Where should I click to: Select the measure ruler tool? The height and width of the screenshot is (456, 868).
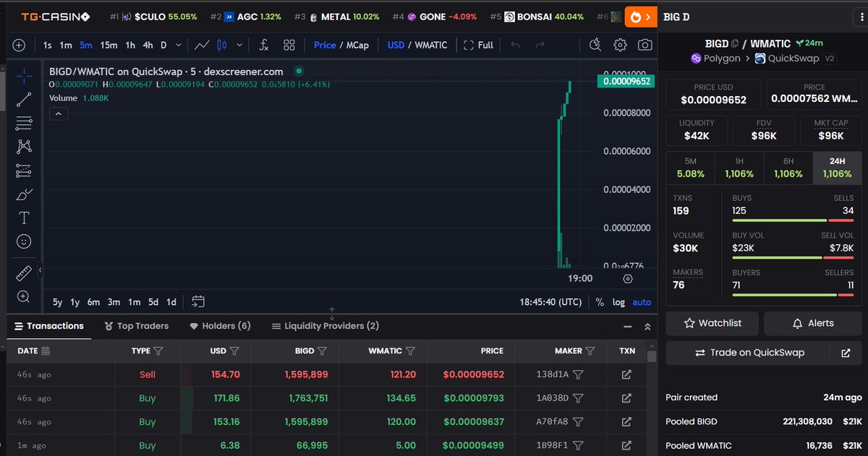click(23, 272)
